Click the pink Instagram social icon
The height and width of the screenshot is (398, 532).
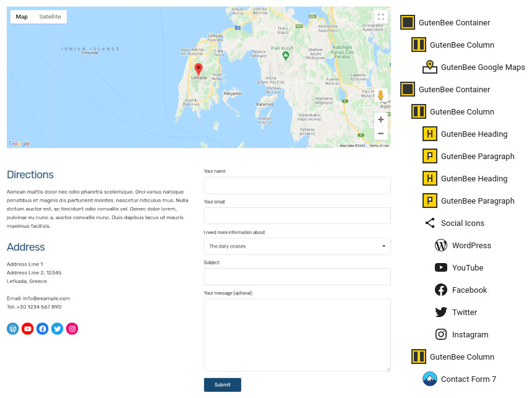point(72,329)
